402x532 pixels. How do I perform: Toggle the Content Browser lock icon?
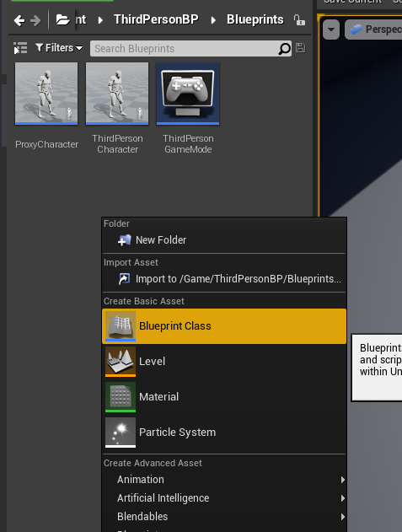(299, 20)
